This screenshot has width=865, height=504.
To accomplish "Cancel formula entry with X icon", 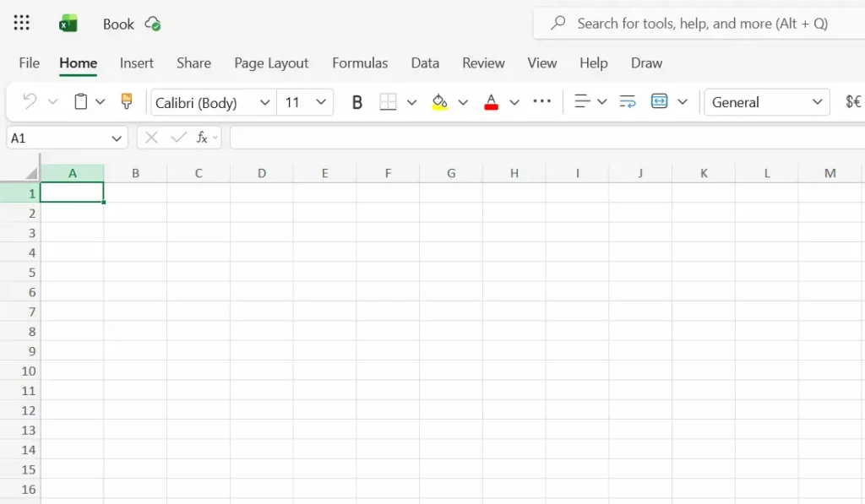I will [151, 138].
